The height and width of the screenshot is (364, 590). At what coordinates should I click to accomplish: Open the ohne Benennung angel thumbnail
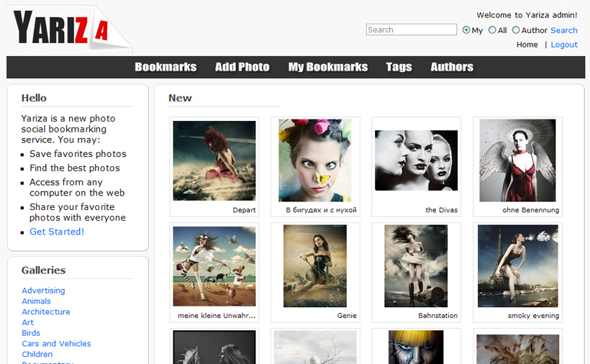(x=517, y=160)
